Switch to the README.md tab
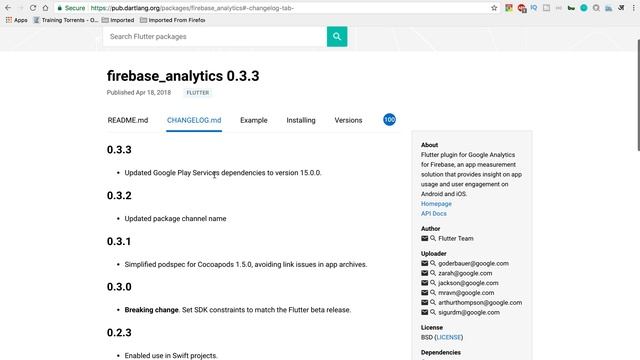Image resolution: width=640 pixels, height=360 pixels. [128, 120]
